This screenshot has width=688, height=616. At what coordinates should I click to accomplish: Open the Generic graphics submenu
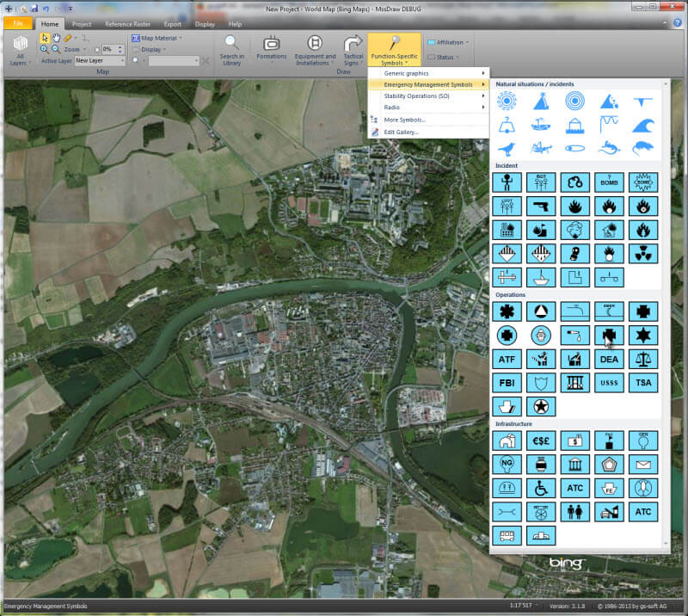pos(428,73)
